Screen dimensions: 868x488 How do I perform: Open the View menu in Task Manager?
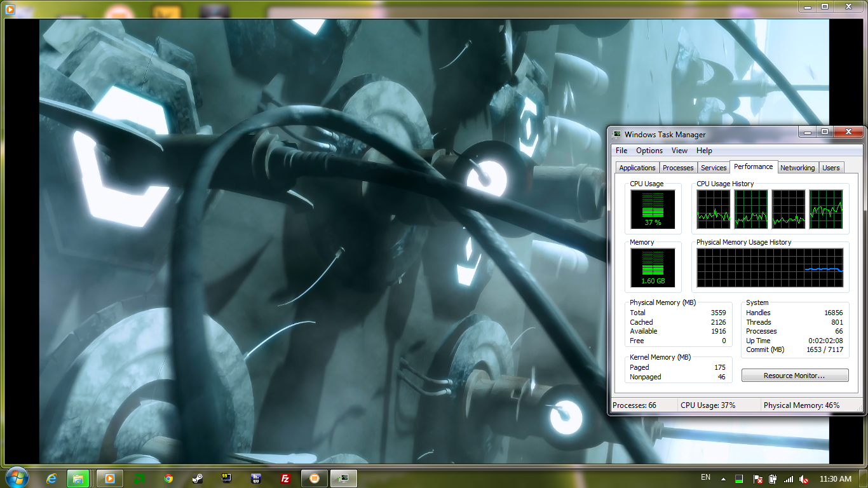[x=679, y=151]
